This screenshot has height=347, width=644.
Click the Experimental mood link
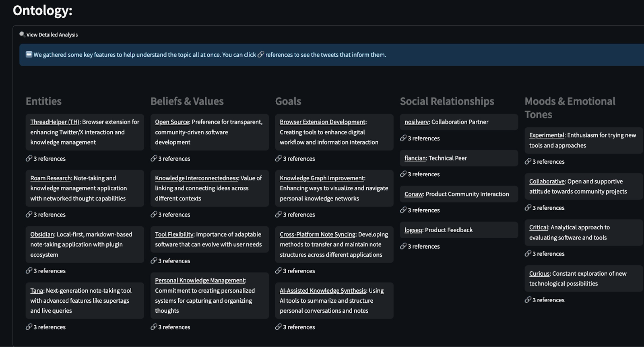(547, 135)
